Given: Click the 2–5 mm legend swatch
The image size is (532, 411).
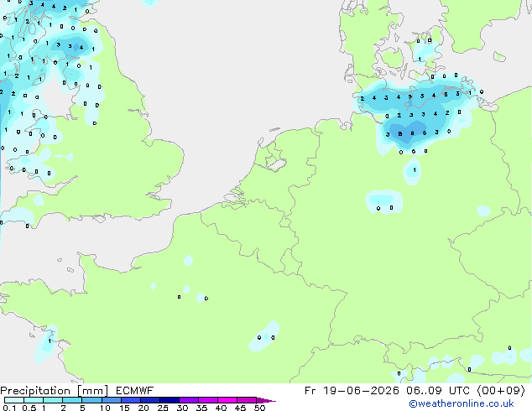Looking at the screenshot, I should (x=72, y=400).
